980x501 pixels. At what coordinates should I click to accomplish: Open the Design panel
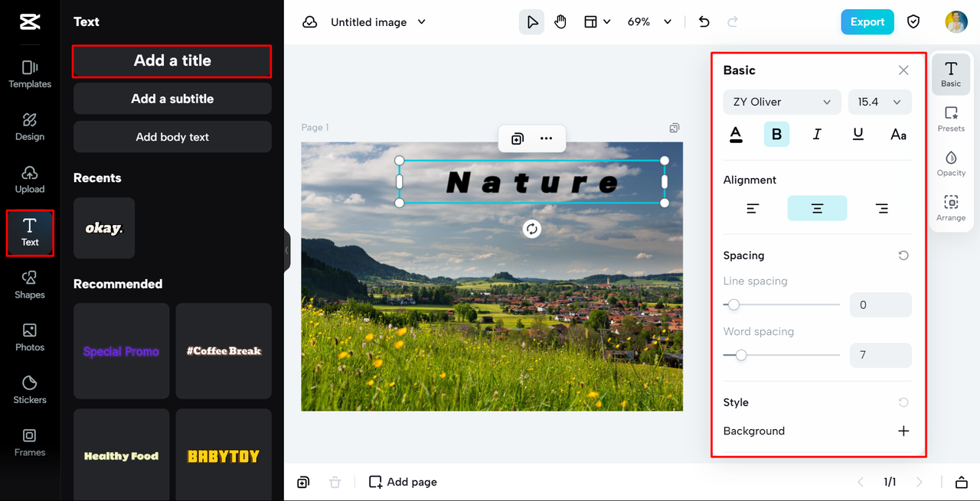(30, 127)
